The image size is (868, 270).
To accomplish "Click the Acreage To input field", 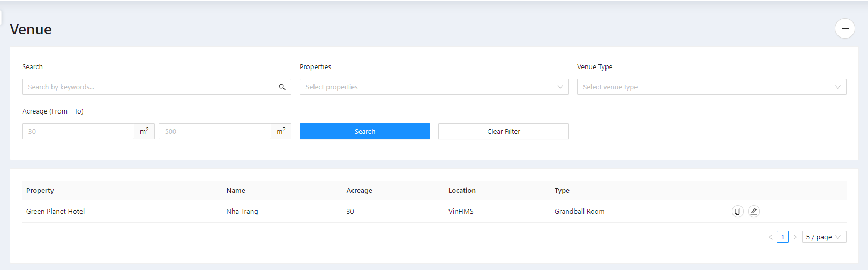I will tap(214, 132).
